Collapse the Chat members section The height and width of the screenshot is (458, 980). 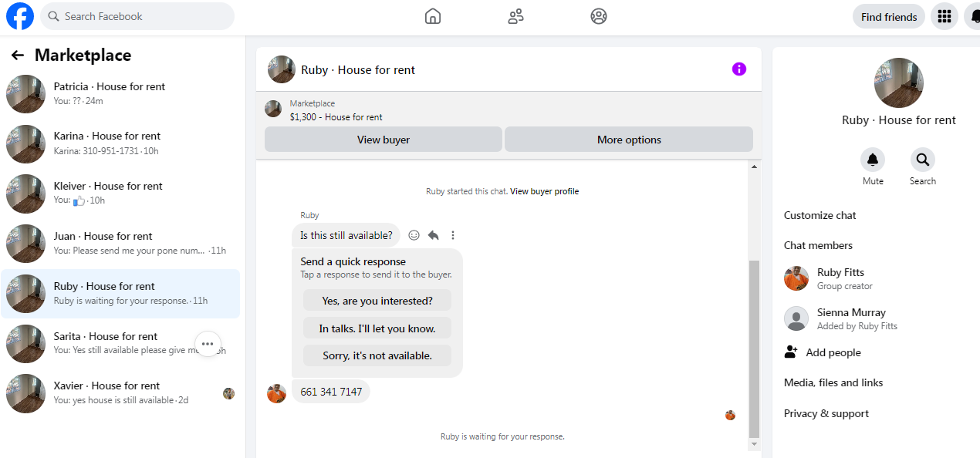pos(876,245)
